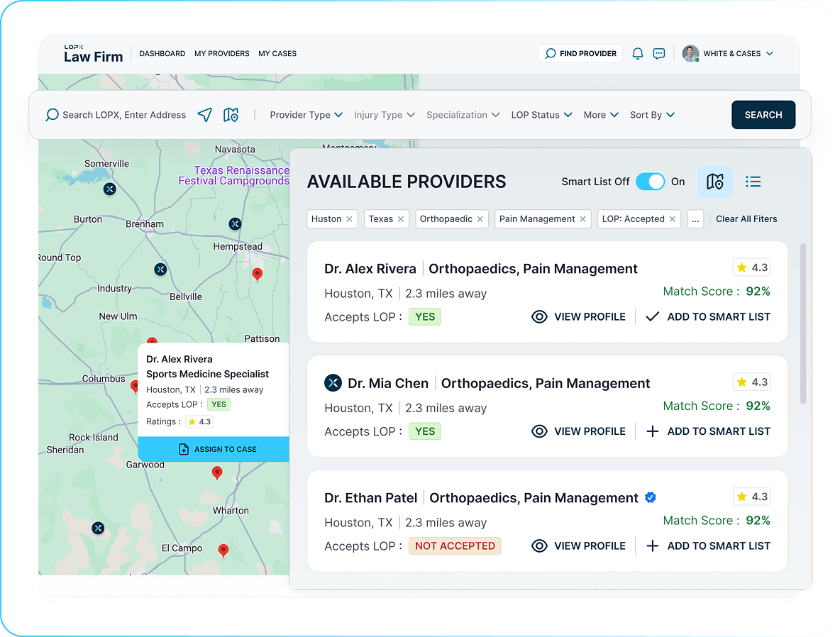Focus the Search LOPX address field
The width and height of the screenshot is (840, 637).
(x=123, y=115)
